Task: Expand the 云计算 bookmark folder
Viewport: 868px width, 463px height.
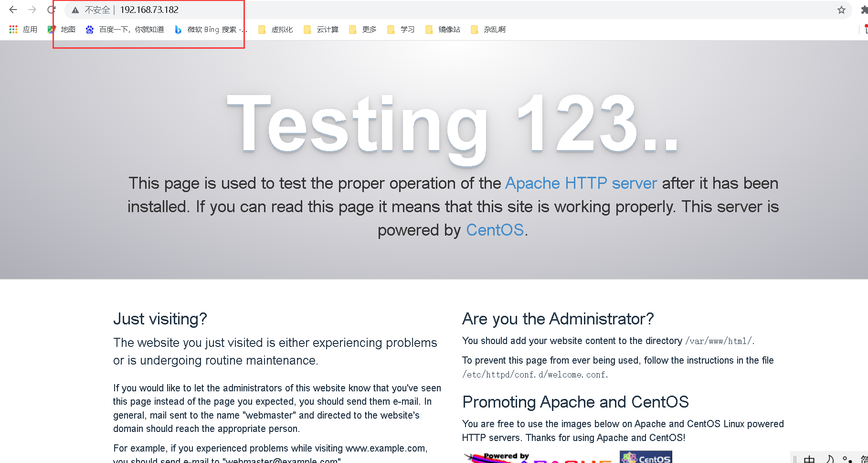Action: tap(321, 30)
